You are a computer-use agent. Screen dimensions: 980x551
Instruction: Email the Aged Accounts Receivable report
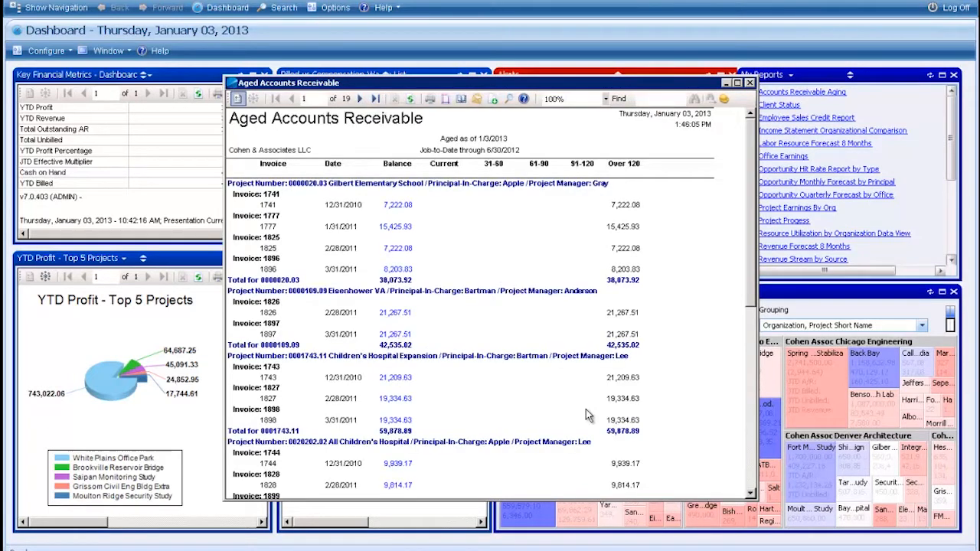[x=477, y=99]
